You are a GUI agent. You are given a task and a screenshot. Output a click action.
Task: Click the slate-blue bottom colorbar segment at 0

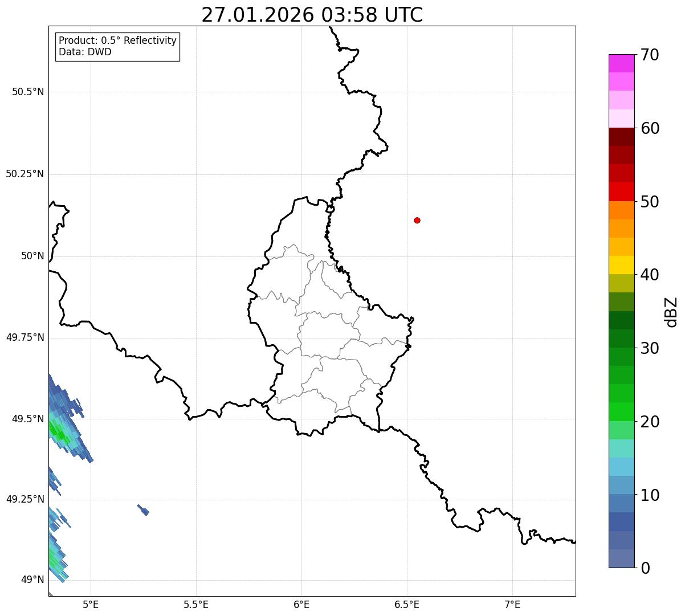(x=621, y=558)
